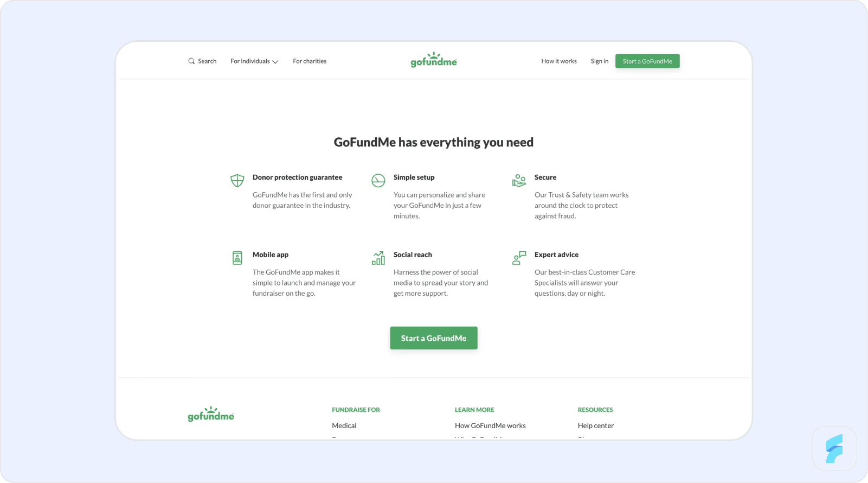
Task: Click 'Harness the power of social' description
Action: tap(441, 283)
